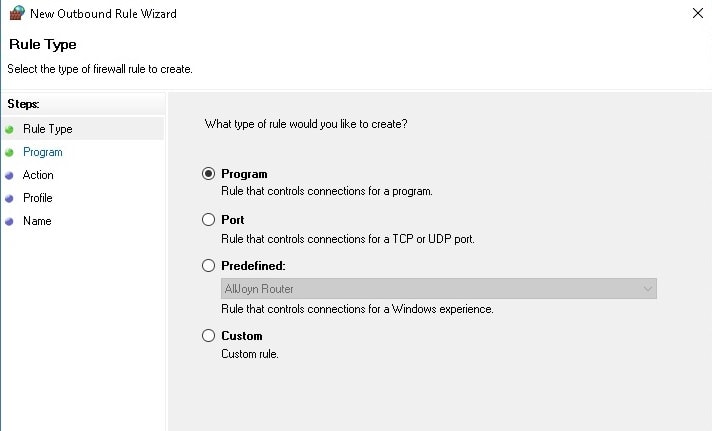Click the green bullet beside Rule Type step
This screenshot has height=431, width=712.
[x=9, y=129]
